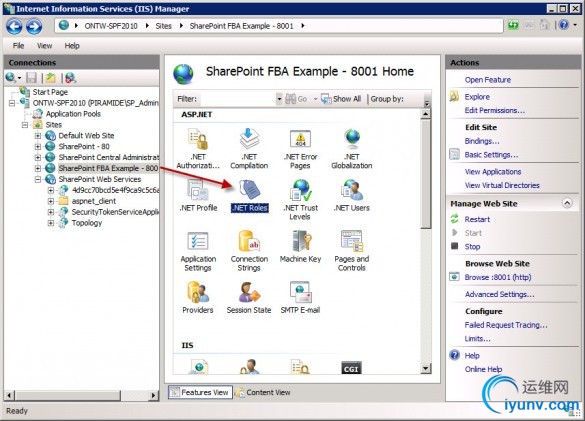Viewport: 585px width, 421px height.
Task: Switch to Content View tab
Action: (x=263, y=392)
